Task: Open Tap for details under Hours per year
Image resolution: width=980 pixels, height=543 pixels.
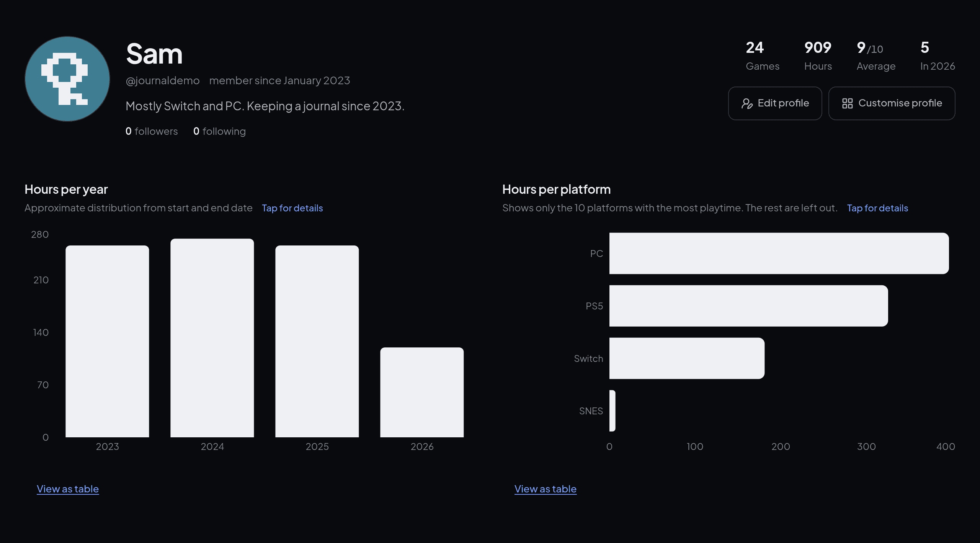Action: [292, 208]
